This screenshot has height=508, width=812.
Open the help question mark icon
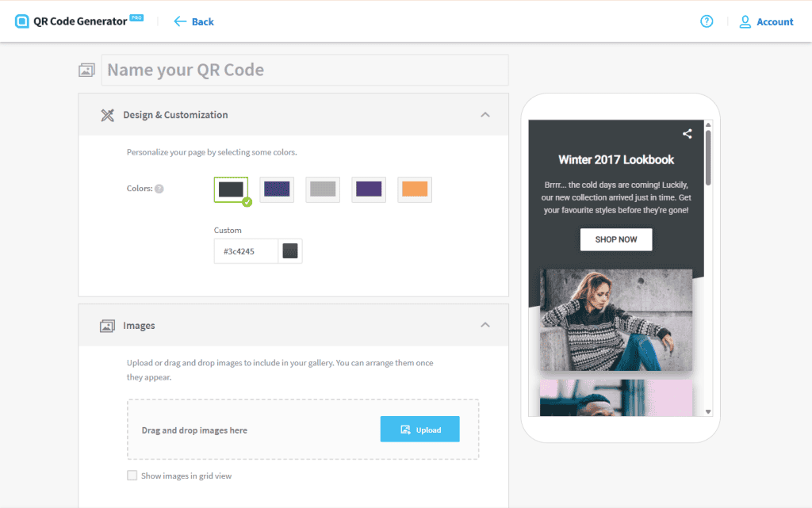pyautogui.click(x=706, y=21)
